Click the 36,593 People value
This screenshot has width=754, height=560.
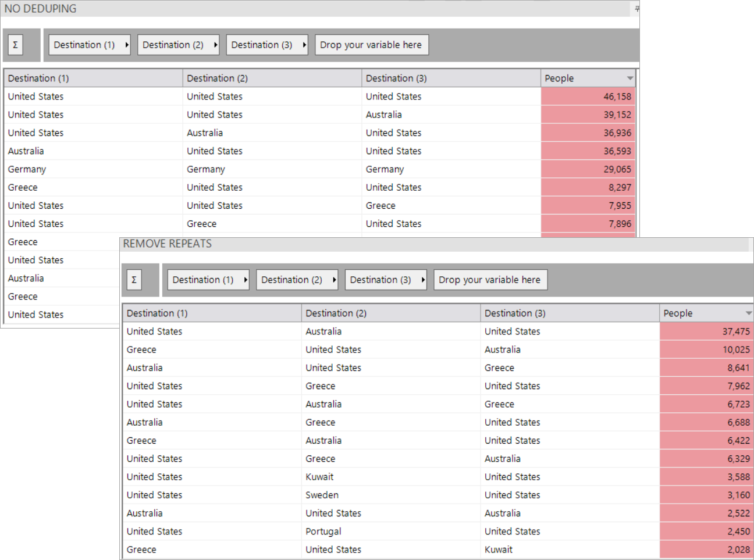pyautogui.click(x=617, y=151)
